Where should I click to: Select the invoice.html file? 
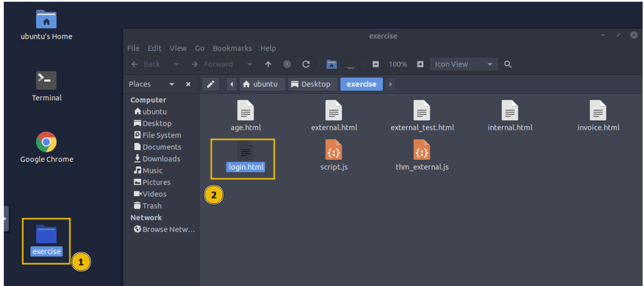point(598,116)
